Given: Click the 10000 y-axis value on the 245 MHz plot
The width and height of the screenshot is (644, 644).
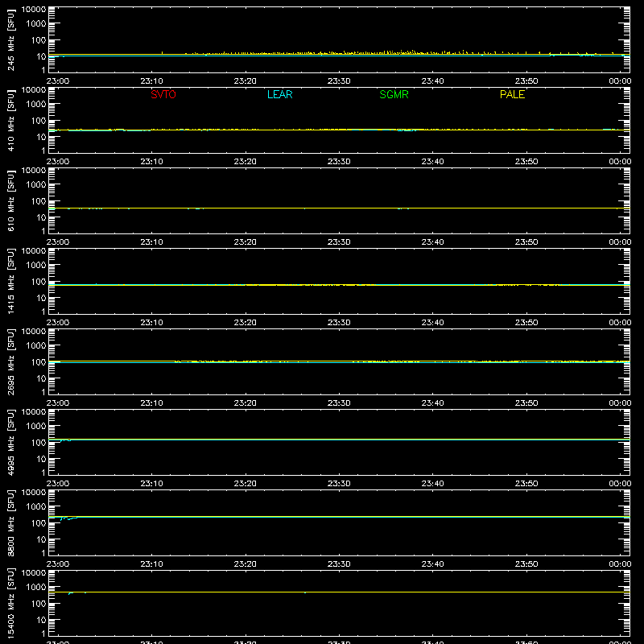Looking at the screenshot, I should click(34, 10).
